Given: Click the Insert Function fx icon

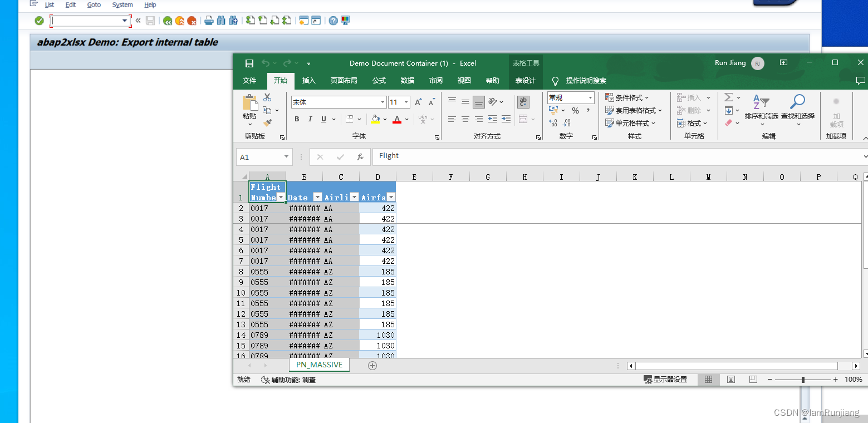Looking at the screenshot, I should [360, 157].
